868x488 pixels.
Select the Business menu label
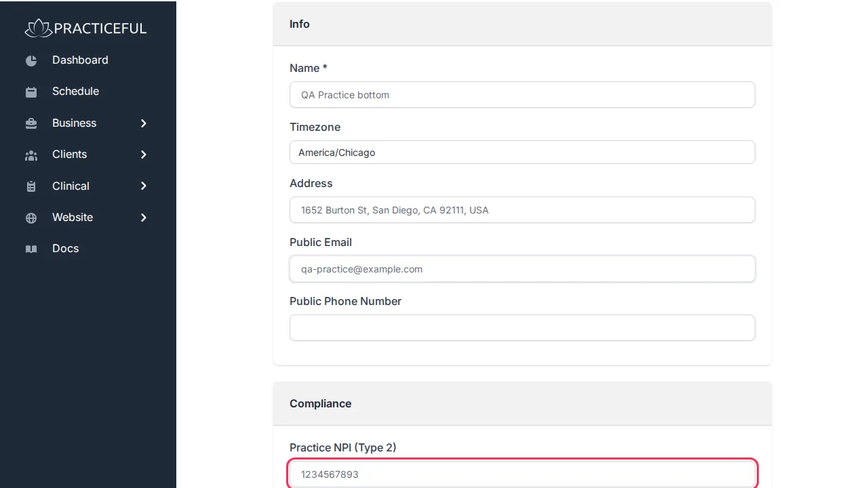74,123
